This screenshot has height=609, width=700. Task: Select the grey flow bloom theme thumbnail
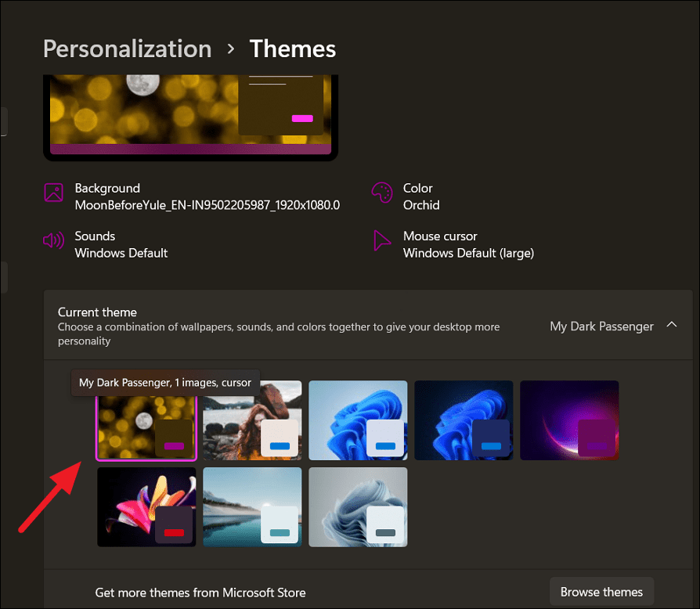[358, 507]
